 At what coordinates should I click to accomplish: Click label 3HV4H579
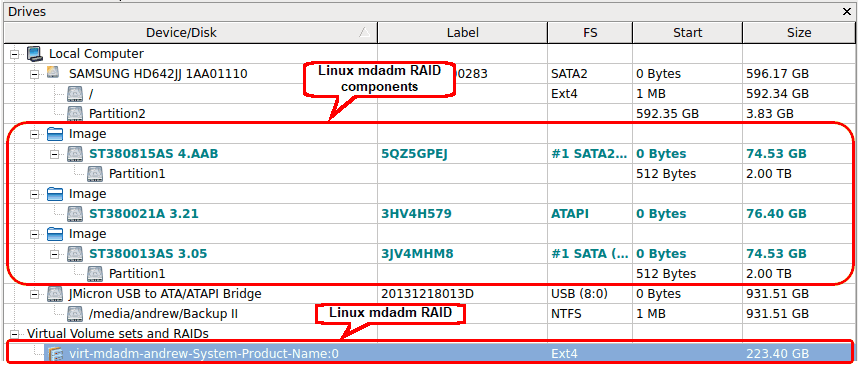[x=416, y=213]
